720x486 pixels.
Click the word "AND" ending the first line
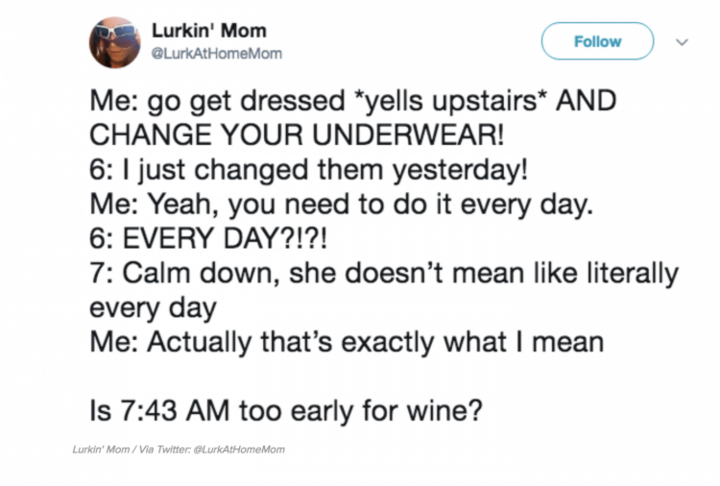(x=586, y=101)
